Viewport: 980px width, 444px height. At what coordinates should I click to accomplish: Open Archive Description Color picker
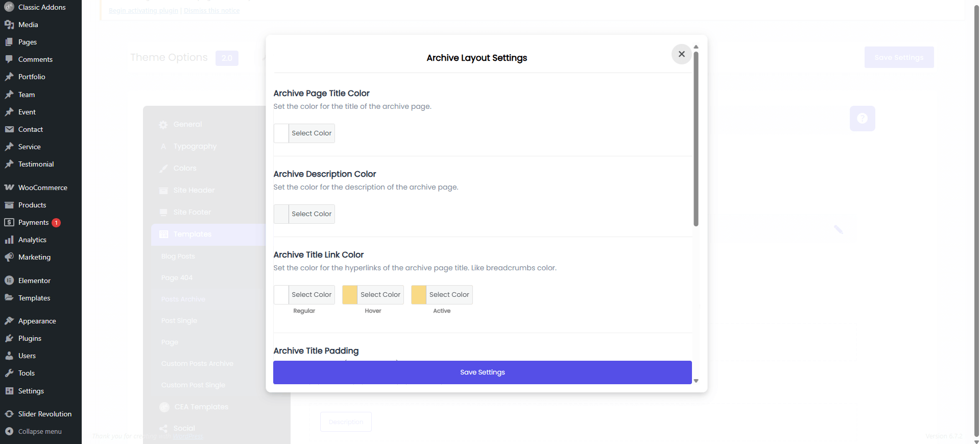tap(304, 214)
